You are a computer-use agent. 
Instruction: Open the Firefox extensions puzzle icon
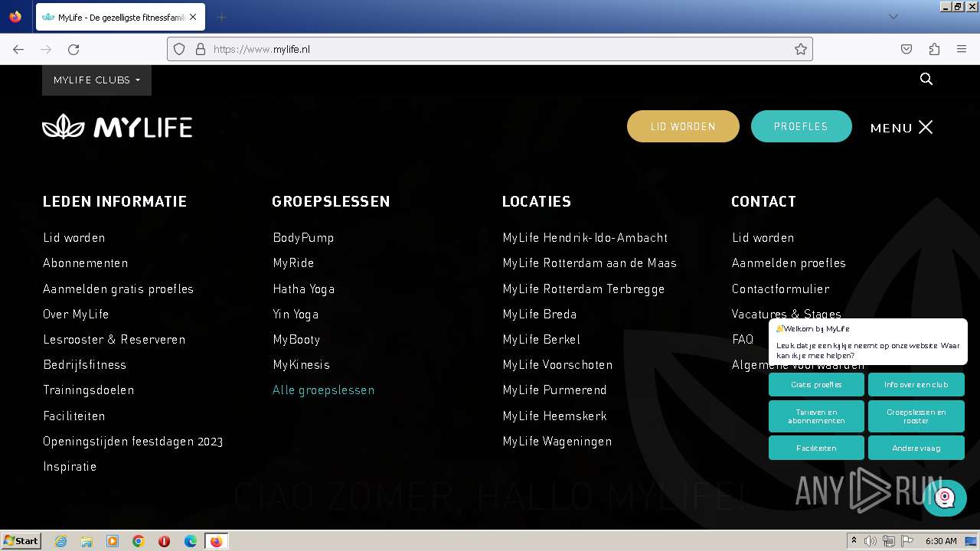click(x=934, y=49)
